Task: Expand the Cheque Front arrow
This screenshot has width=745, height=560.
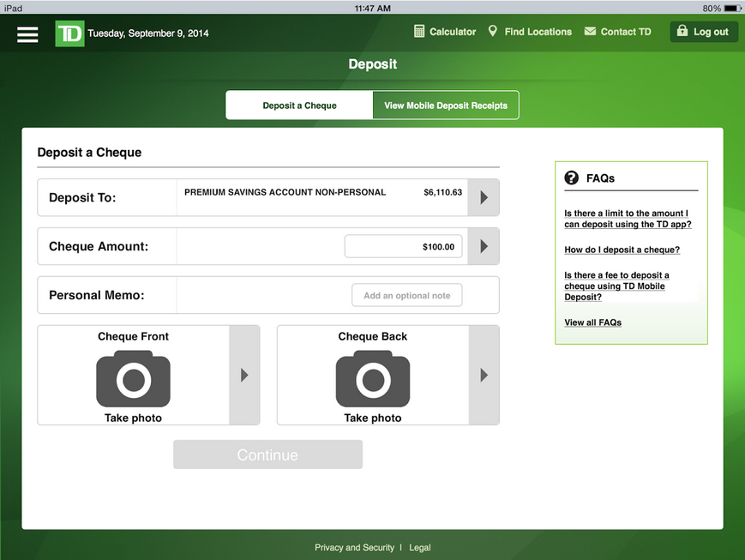Action: pos(244,375)
